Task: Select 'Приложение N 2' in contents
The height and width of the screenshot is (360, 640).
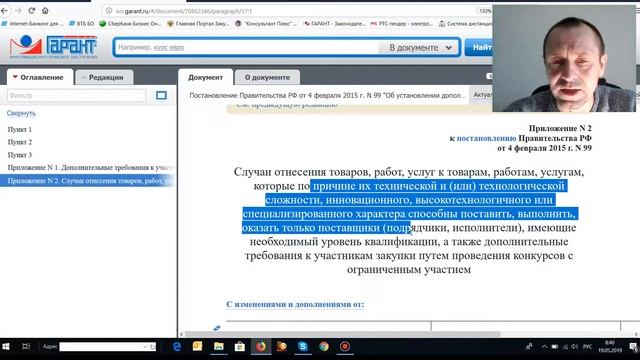Action: coord(87,181)
